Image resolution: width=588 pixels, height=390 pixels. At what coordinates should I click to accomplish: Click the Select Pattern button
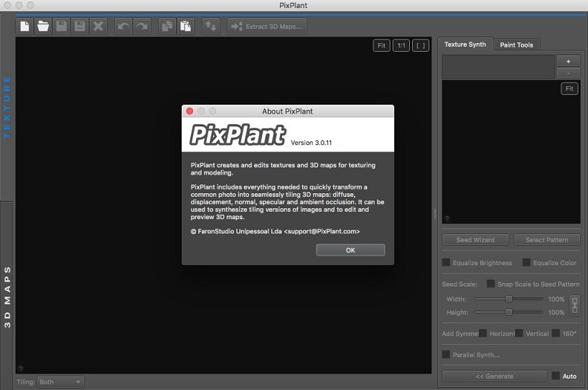pos(547,240)
